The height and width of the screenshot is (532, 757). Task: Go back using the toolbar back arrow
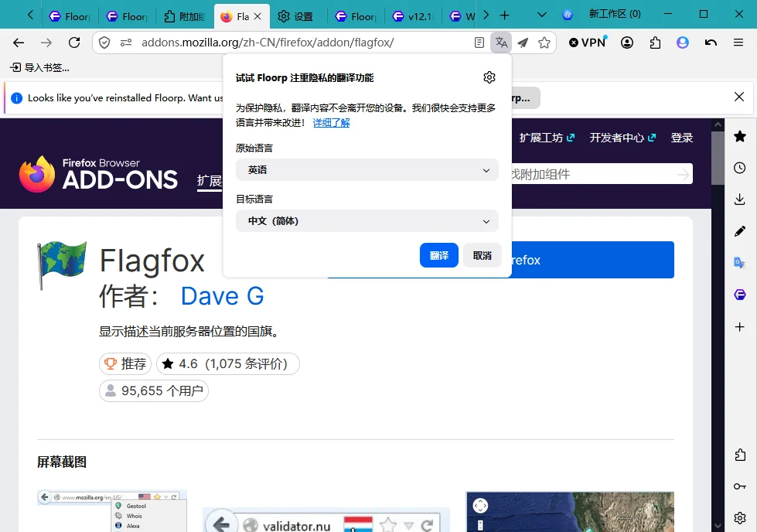point(19,43)
